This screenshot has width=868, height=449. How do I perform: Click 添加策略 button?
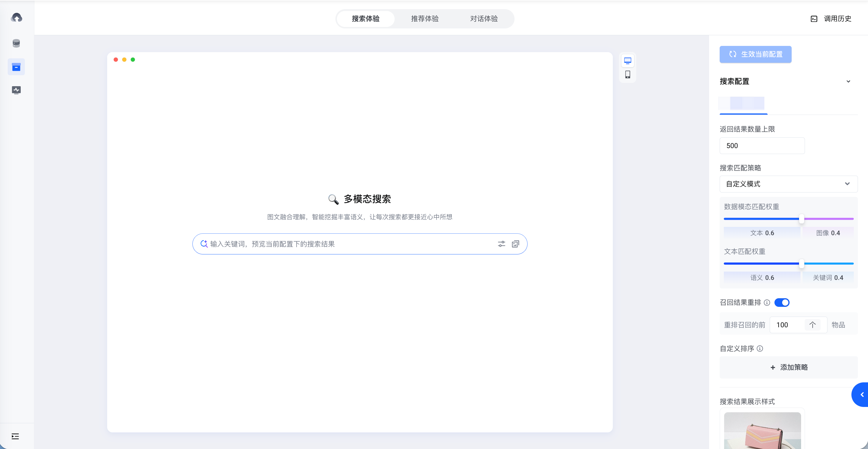(788, 367)
